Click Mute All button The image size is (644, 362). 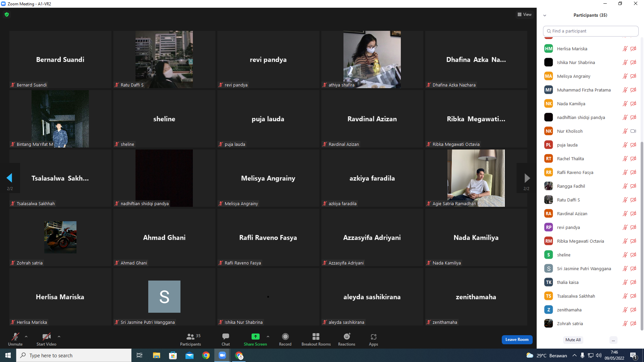pos(573,340)
